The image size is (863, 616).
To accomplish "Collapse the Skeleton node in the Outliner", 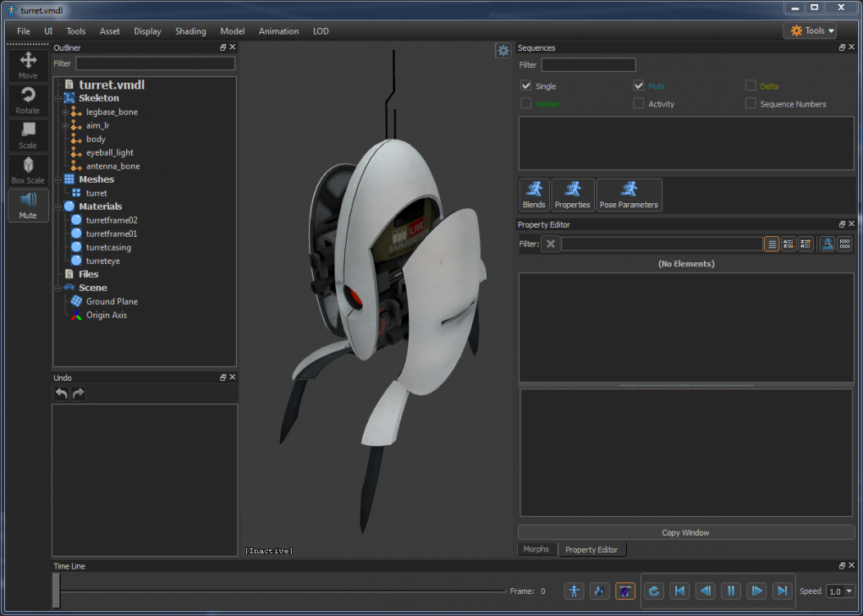I will (59, 97).
